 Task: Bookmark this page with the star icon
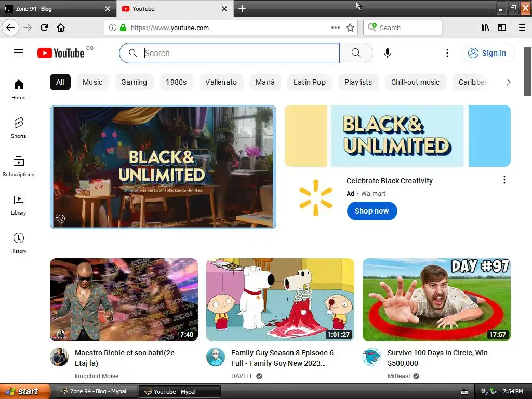coord(350,28)
